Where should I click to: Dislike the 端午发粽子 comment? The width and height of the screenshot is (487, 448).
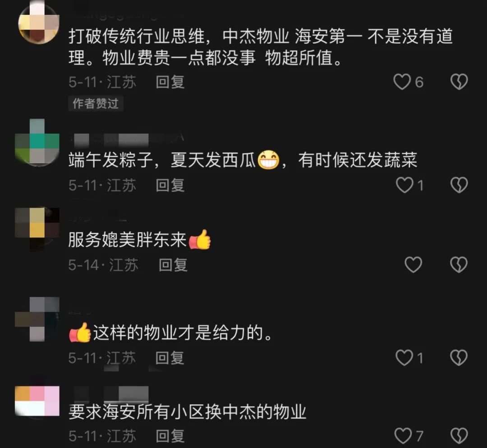[459, 185]
